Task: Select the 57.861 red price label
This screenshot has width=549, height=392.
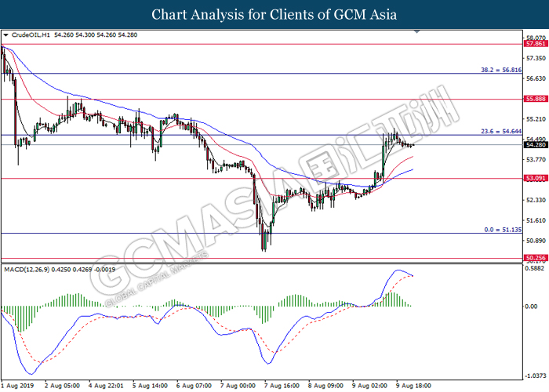Action: [536, 44]
